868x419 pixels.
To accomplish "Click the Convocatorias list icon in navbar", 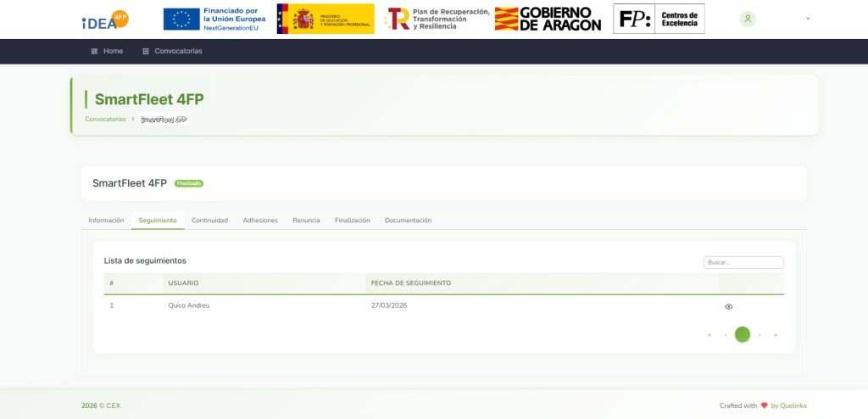I will click(146, 51).
